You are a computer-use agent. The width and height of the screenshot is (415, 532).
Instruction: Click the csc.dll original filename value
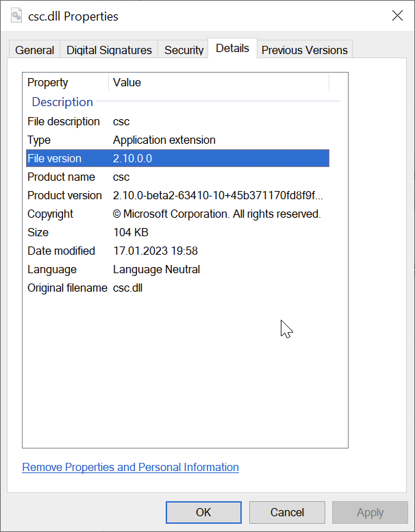[127, 288]
